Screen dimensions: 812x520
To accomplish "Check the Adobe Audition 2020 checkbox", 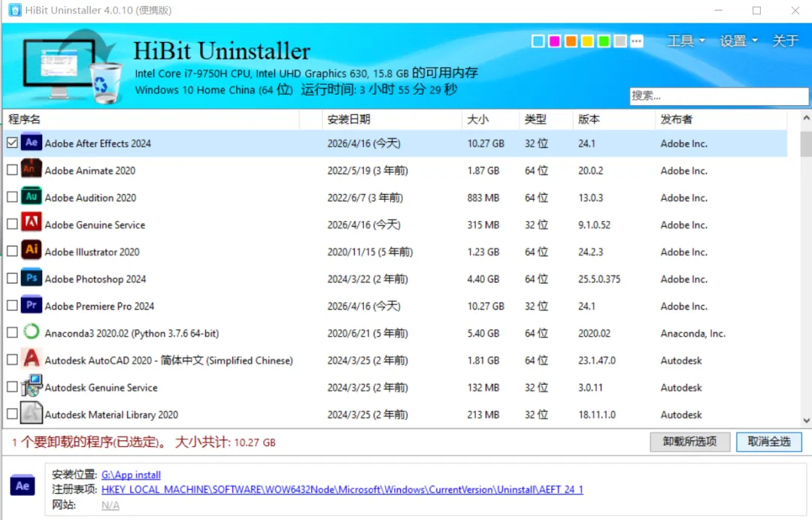I will tap(13, 197).
